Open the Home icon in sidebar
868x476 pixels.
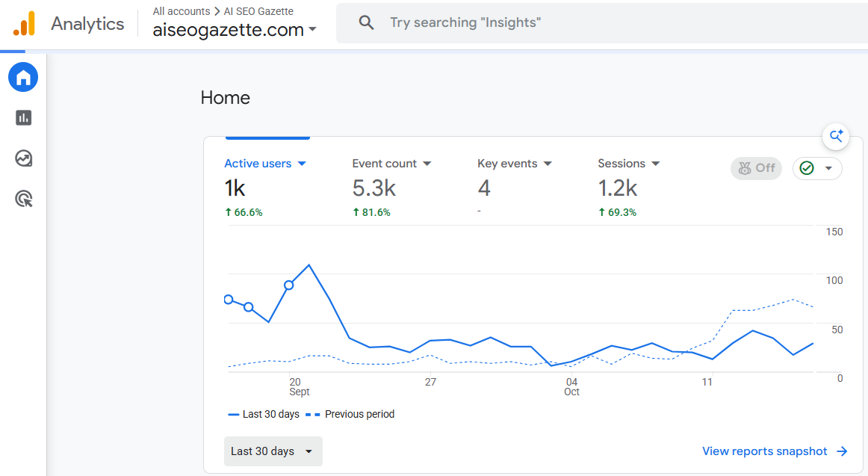point(23,77)
